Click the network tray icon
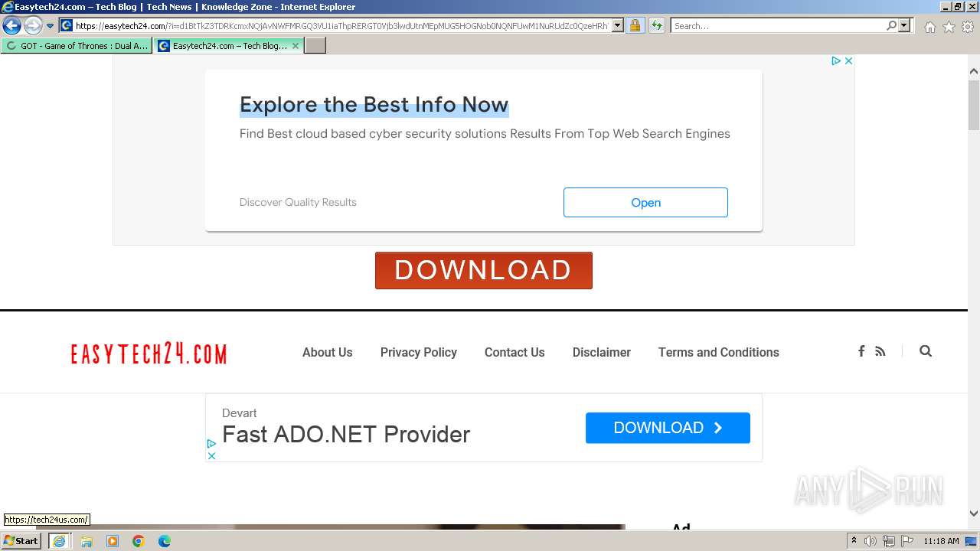Screen dimensions: 980x551 point(889,541)
